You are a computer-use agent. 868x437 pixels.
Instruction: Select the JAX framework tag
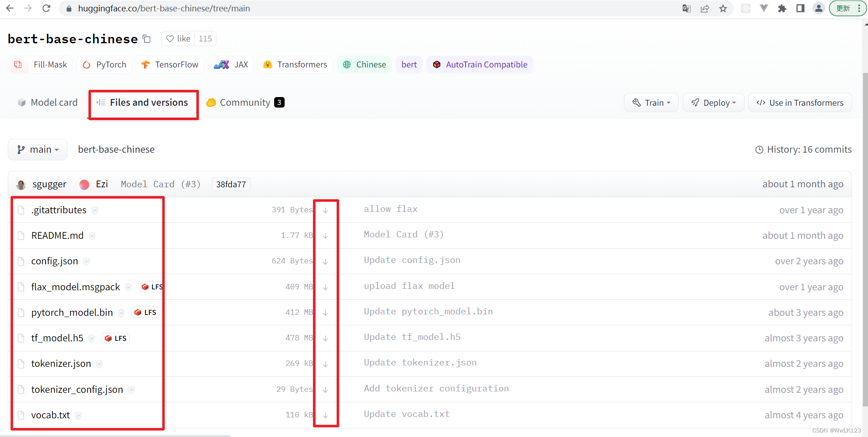pyautogui.click(x=231, y=64)
